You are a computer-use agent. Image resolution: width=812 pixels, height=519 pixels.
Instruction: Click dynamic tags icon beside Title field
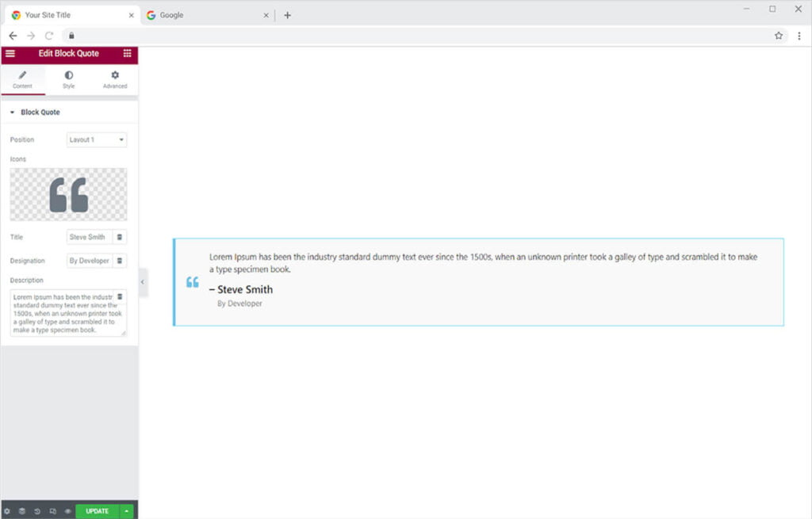click(x=120, y=237)
